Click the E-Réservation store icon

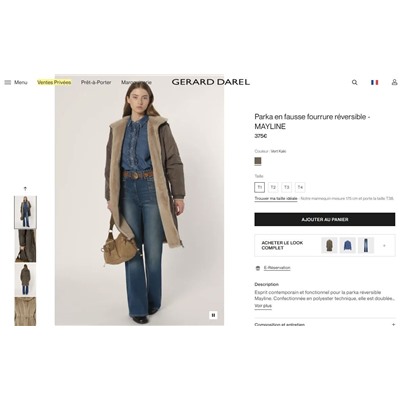click(258, 268)
